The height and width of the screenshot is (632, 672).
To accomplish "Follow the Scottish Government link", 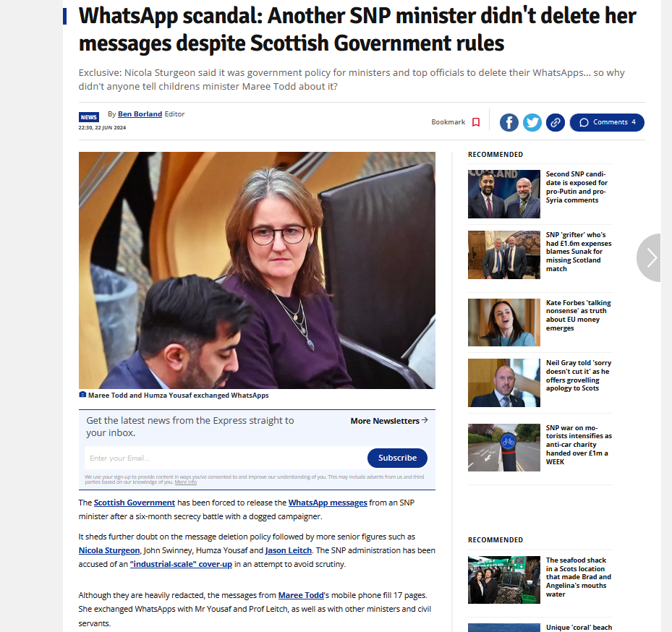I will [x=134, y=503].
